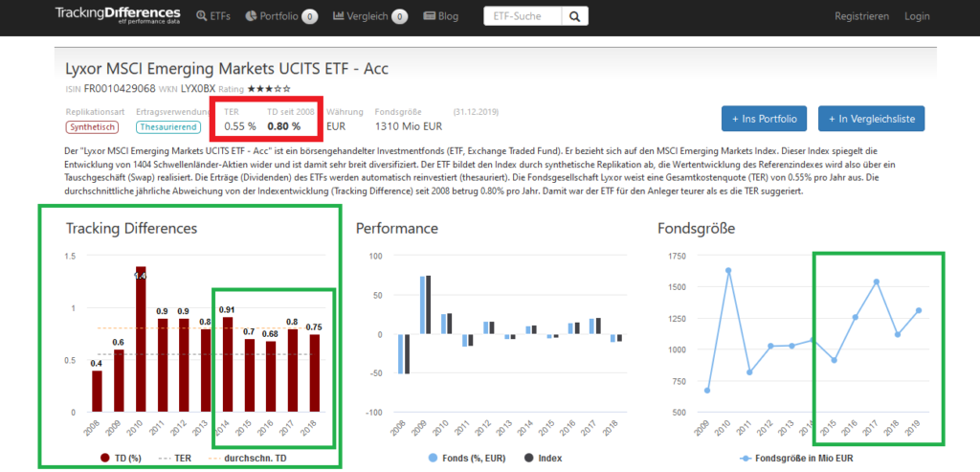Toggle the durchschn. TD legend entry
This screenshot has height=472, width=980.
250,459
